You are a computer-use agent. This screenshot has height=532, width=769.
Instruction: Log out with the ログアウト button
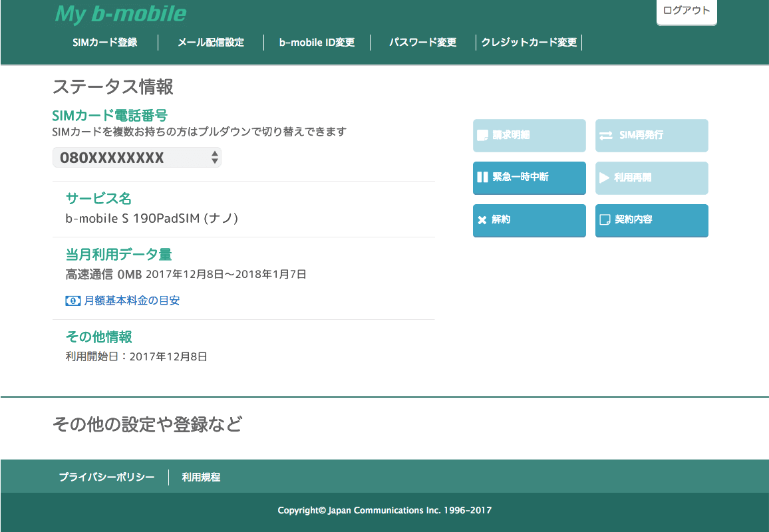coord(687,12)
